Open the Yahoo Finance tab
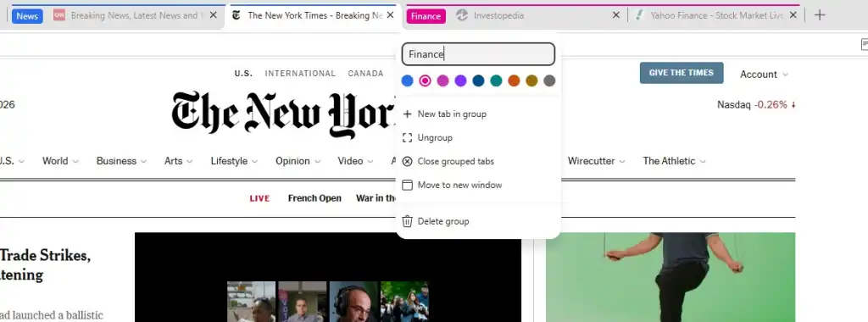This screenshot has height=322, width=868. tap(715, 15)
